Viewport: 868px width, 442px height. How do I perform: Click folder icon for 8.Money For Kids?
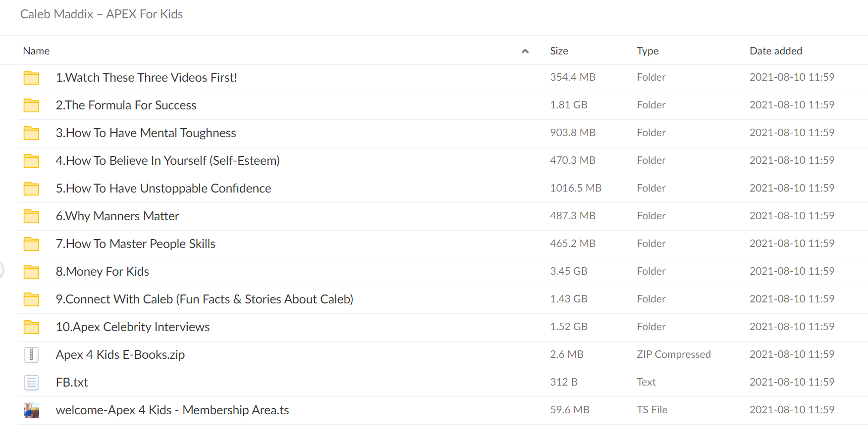[31, 272]
